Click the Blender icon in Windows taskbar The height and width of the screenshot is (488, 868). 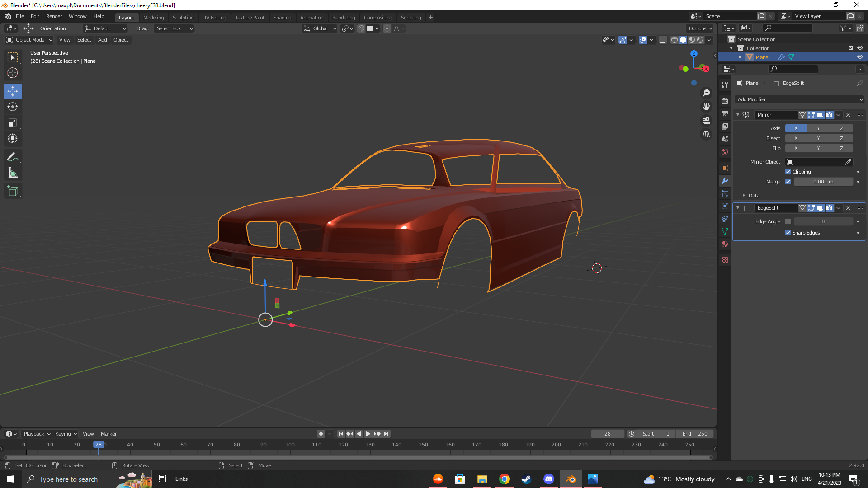[571, 479]
